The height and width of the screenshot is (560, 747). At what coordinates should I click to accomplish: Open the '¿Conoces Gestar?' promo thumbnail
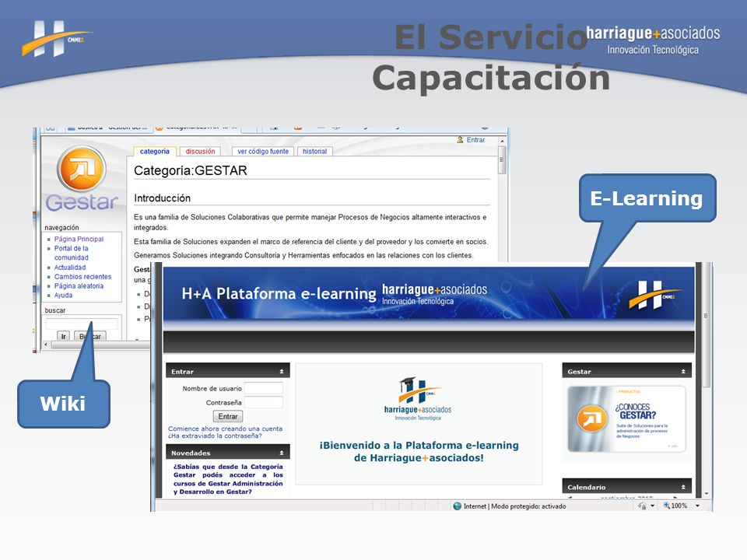point(626,419)
